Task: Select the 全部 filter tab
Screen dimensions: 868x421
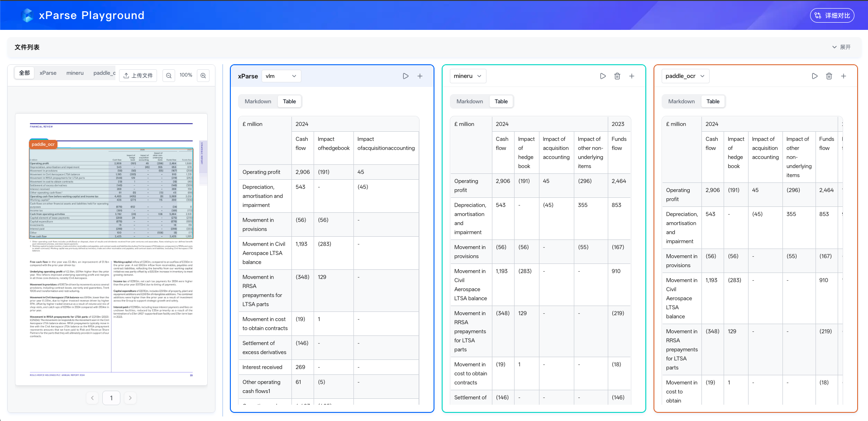Action: pyautogui.click(x=24, y=73)
